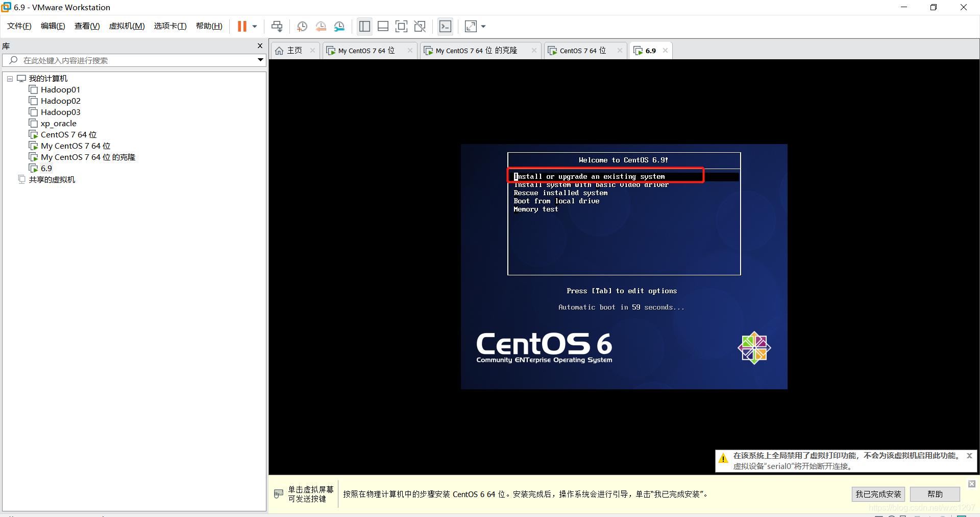Image resolution: width=980 pixels, height=517 pixels.
Task: Switch to Unity mode
Action: (420, 26)
